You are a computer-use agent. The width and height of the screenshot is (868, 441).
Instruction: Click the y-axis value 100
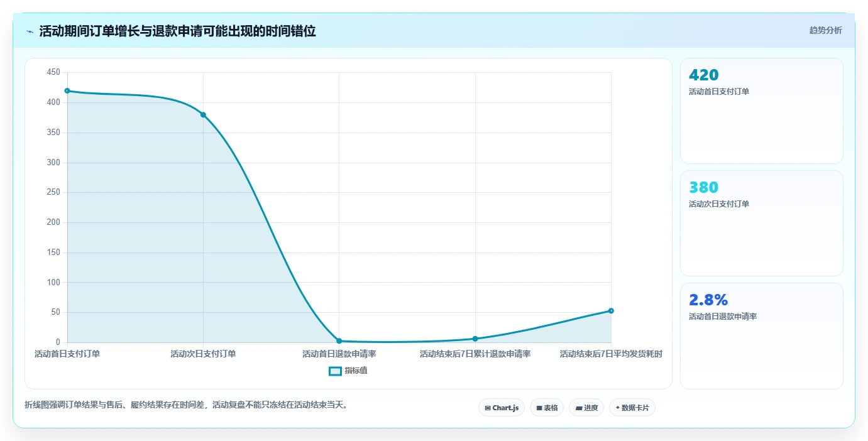click(x=53, y=282)
